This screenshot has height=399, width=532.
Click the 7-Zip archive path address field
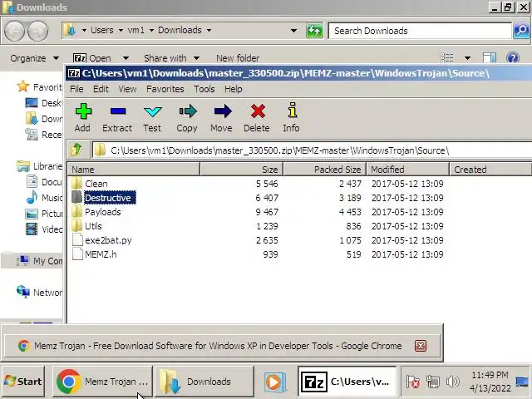coord(313,150)
